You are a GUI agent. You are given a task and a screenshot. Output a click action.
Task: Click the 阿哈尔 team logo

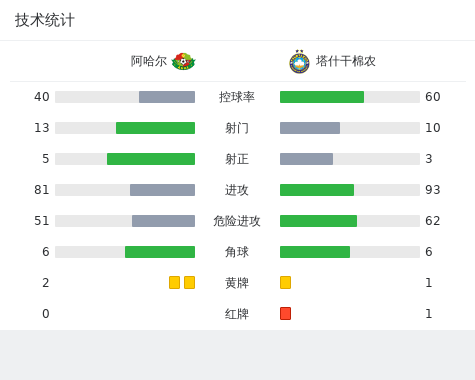(x=183, y=61)
